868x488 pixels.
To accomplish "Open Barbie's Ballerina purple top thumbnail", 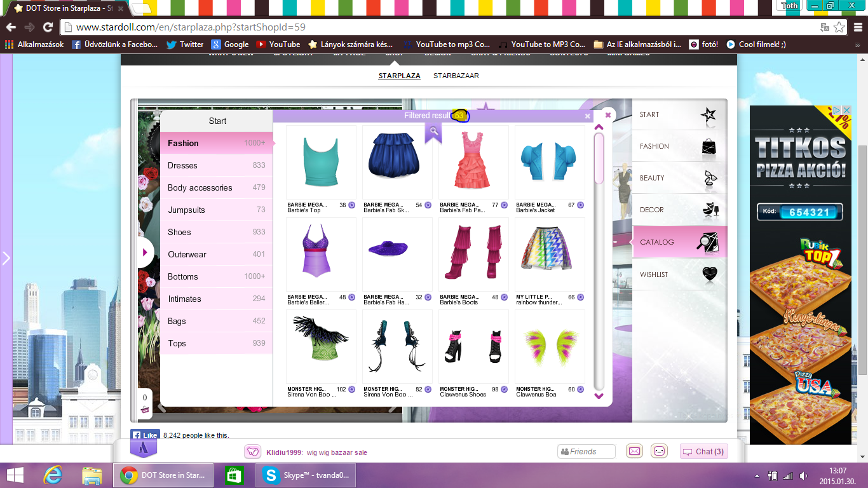I will 321,255.
